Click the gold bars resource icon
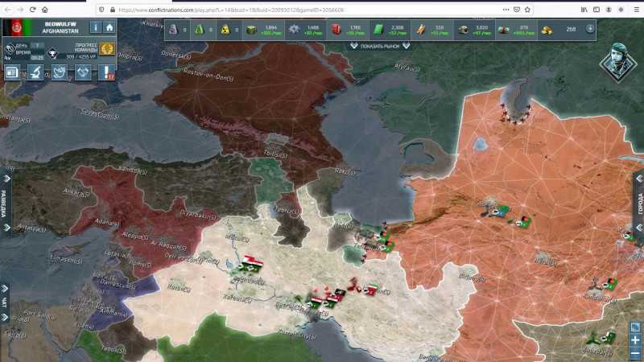Image resolution: width=644 pixels, height=362 pixels. [547, 30]
